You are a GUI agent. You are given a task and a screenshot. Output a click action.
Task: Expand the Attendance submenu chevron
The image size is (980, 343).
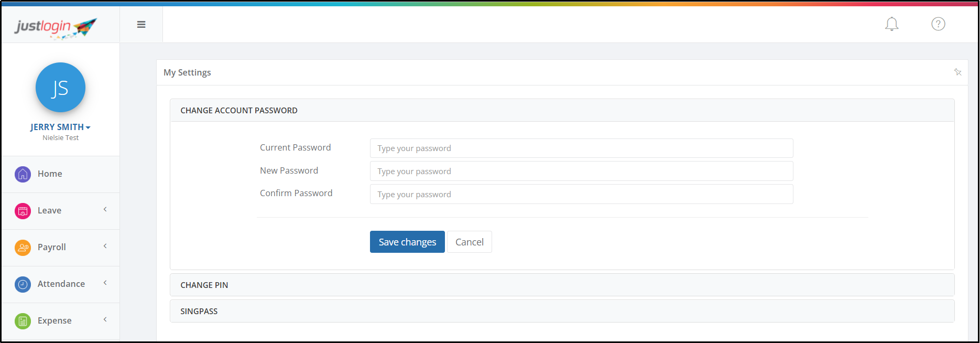[x=105, y=283]
